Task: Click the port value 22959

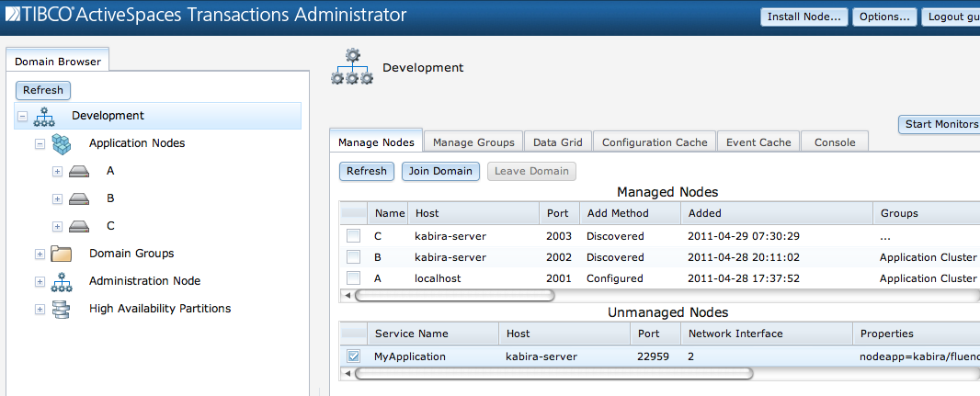Action: (x=653, y=356)
